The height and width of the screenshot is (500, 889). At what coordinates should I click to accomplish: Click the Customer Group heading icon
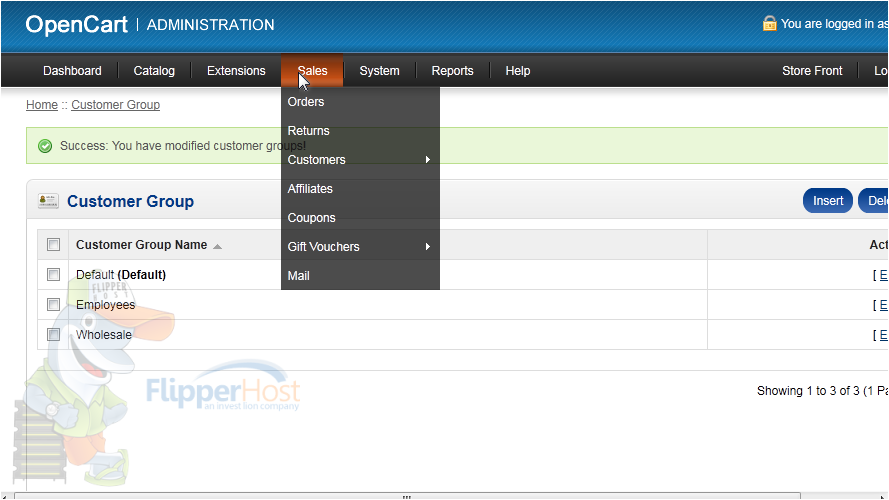point(48,201)
